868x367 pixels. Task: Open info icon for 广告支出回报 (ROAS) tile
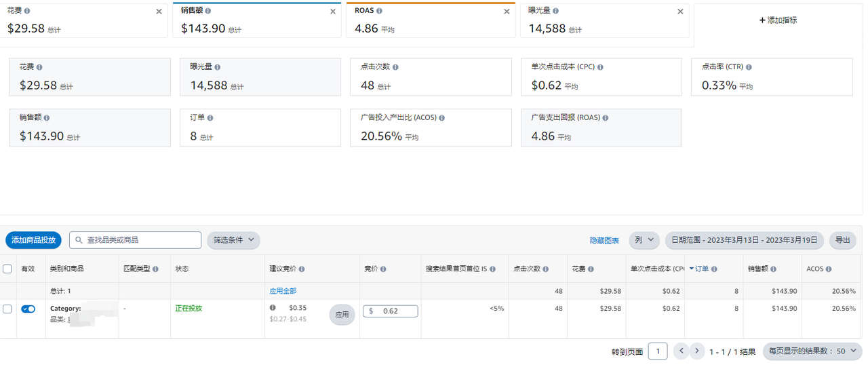pos(606,117)
